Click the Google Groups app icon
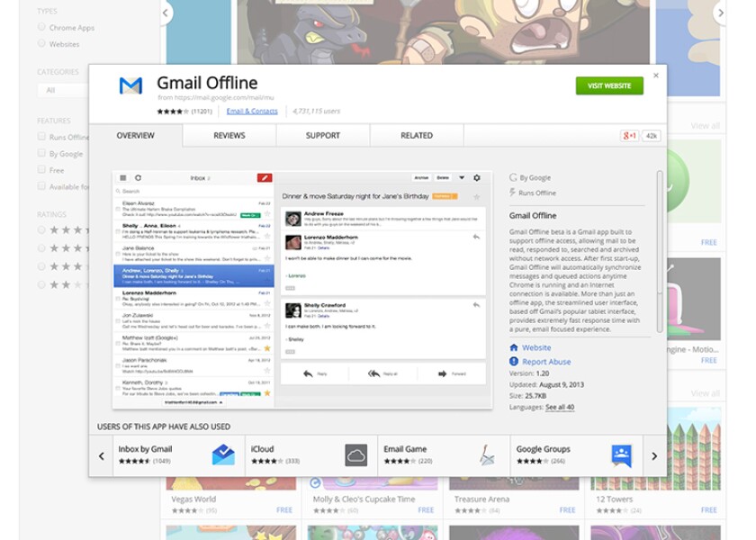 622,455
